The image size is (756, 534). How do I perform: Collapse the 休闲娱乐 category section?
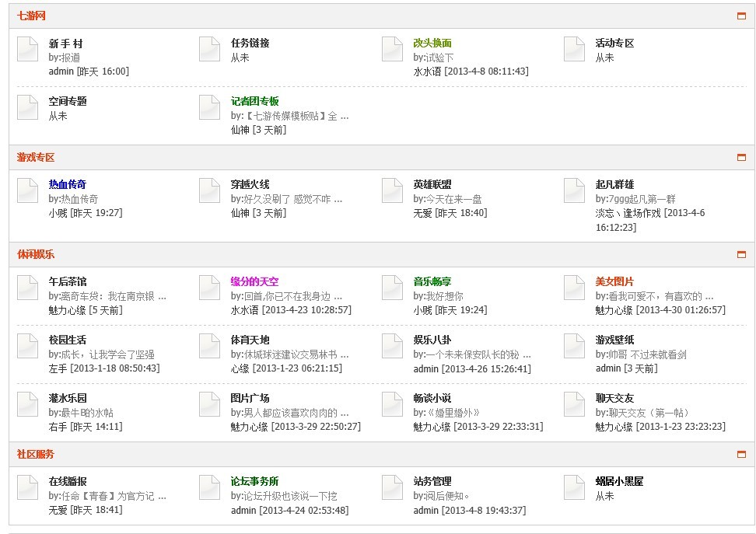pos(741,254)
